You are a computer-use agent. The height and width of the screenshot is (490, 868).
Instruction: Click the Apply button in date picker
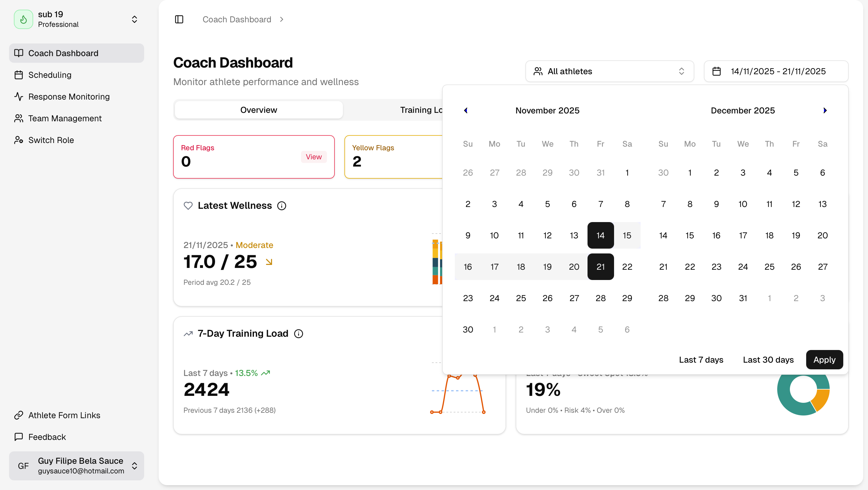pos(824,360)
